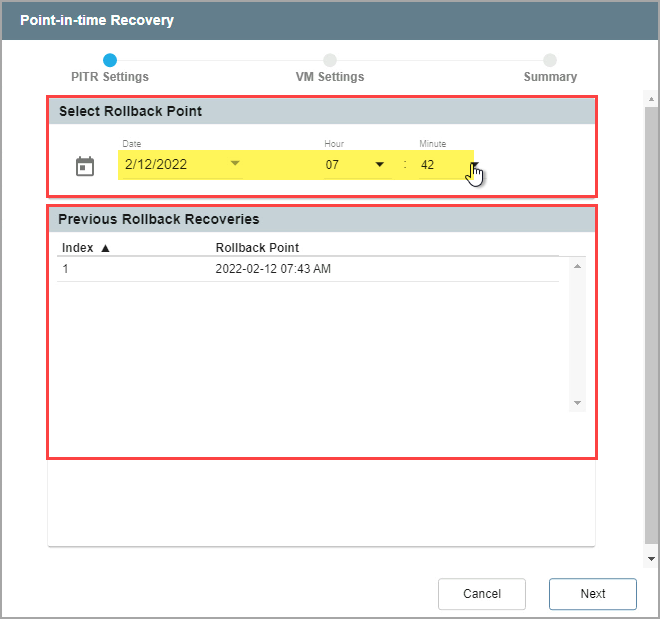Click the Hour value 07
This screenshot has width=660, height=619.
click(333, 165)
